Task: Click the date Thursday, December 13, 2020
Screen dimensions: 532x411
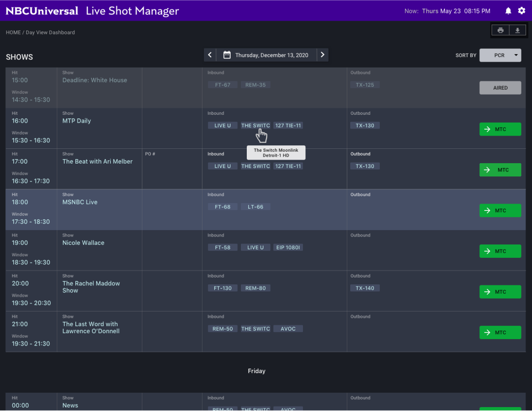Action: pos(272,55)
